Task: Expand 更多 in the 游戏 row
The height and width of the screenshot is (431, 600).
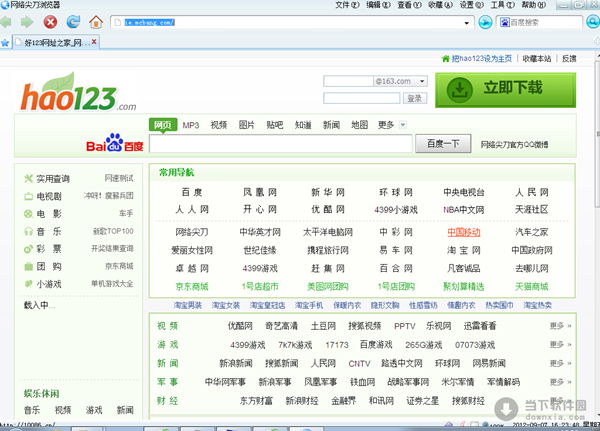Action: [x=561, y=344]
